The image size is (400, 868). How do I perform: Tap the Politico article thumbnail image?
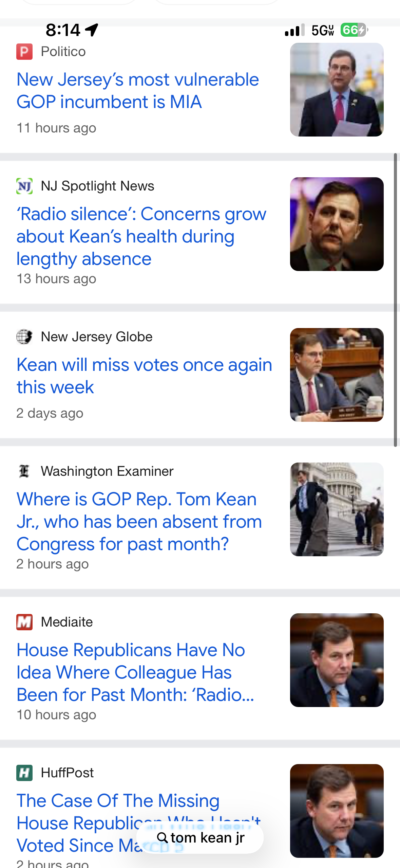(x=337, y=90)
